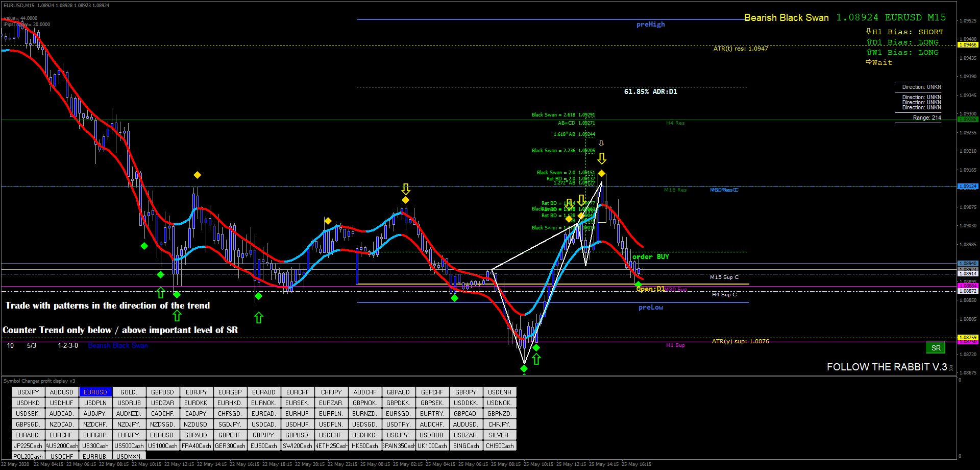The image size is (980, 470).
Task: Click the USDMXN. button
Action: [x=129, y=456]
